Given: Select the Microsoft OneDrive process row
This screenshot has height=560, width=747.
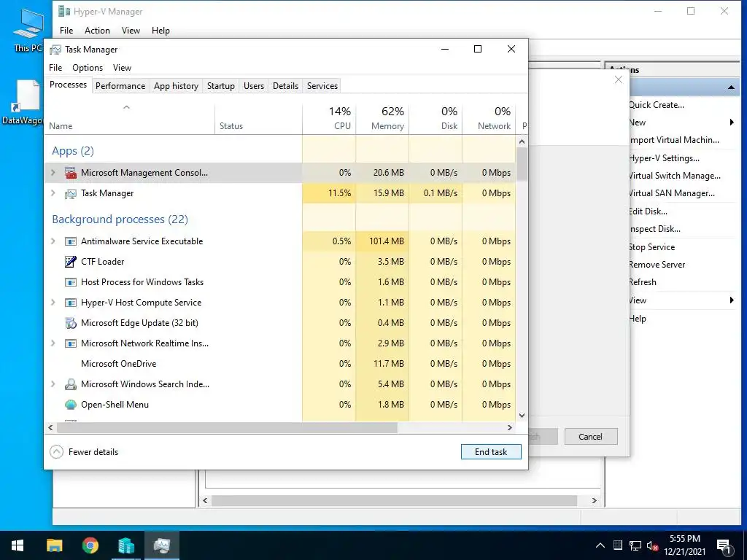Looking at the screenshot, I should (x=281, y=364).
